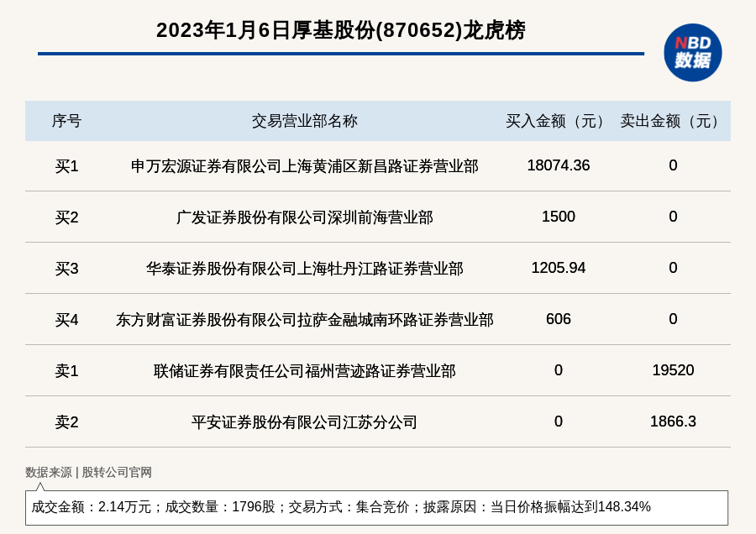756x534 pixels.
Task: Select the 买2 row label
Action: [66, 217]
